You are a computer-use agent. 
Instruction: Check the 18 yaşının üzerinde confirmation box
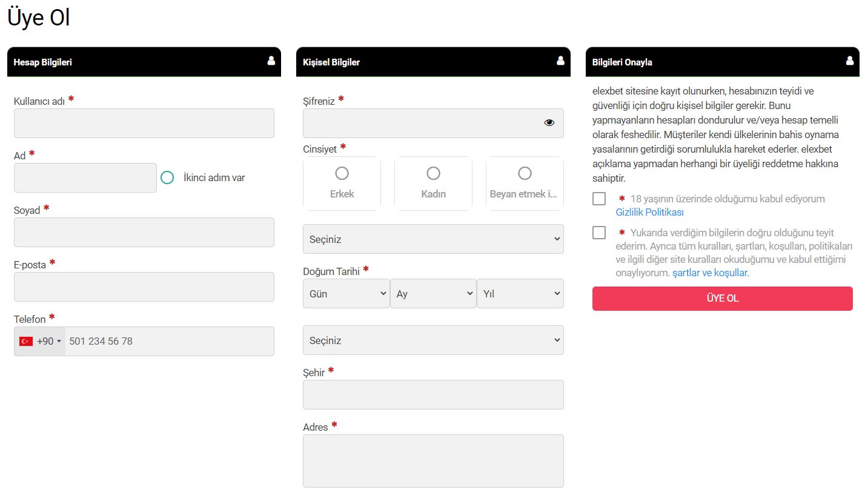599,199
